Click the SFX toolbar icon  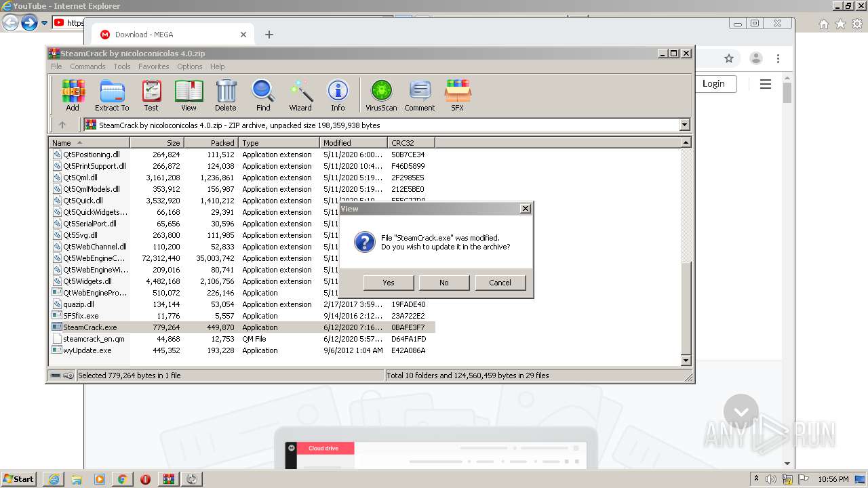(458, 95)
